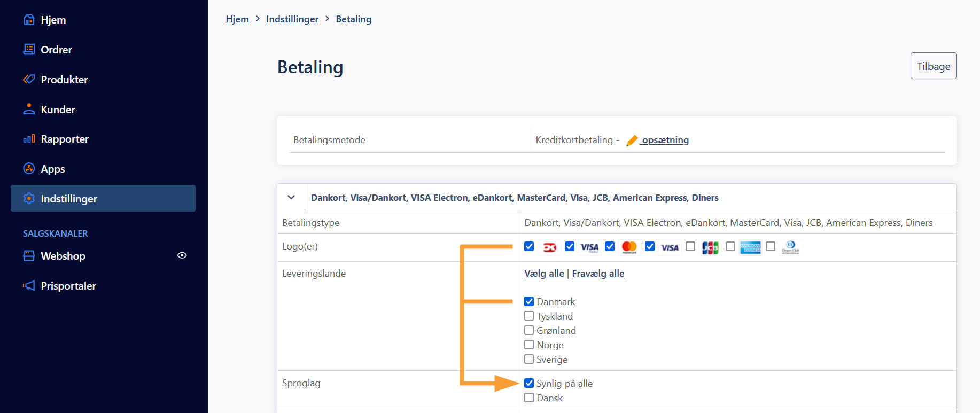This screenshot has width=980, height=413.
Task: Collapse the card payment section chevron
Action: [291, 197]
